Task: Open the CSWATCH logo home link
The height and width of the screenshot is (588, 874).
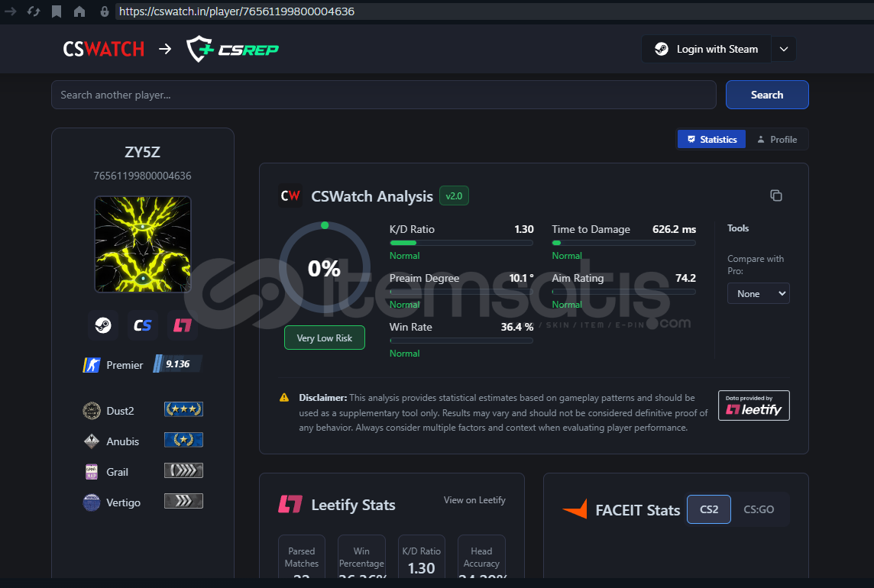Action: pos(104,49)
